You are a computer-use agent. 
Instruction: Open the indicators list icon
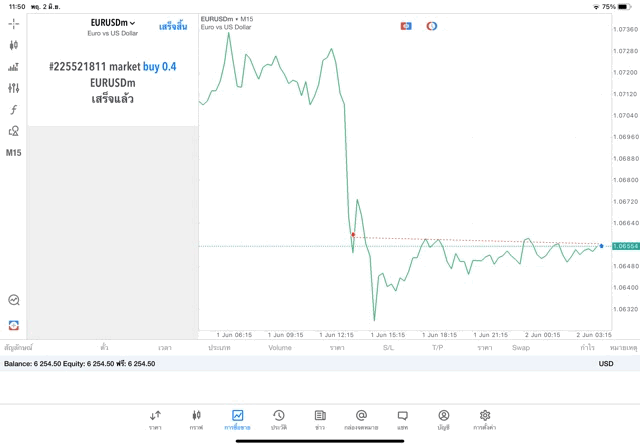[14, 67]
